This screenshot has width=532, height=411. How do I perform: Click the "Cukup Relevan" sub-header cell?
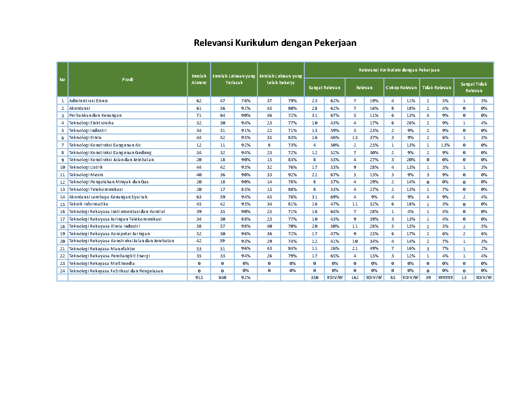click(401, 88)
